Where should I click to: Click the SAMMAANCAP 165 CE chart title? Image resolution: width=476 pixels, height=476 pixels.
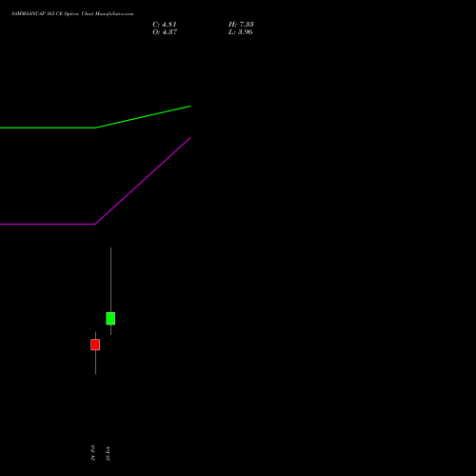click(72, 14)
